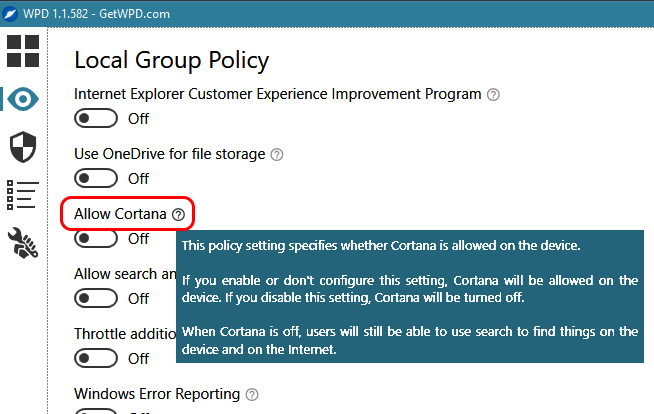Viewport: 654px width, 414px height.
Task: Open the Blocker shield section
Action: point(22,146)
